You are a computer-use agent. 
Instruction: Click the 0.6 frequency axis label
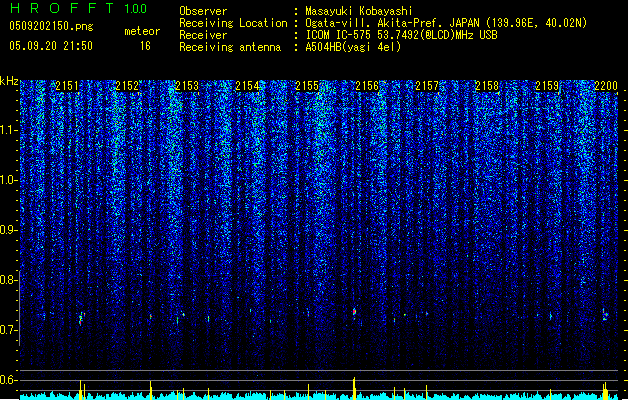point(8,380)
